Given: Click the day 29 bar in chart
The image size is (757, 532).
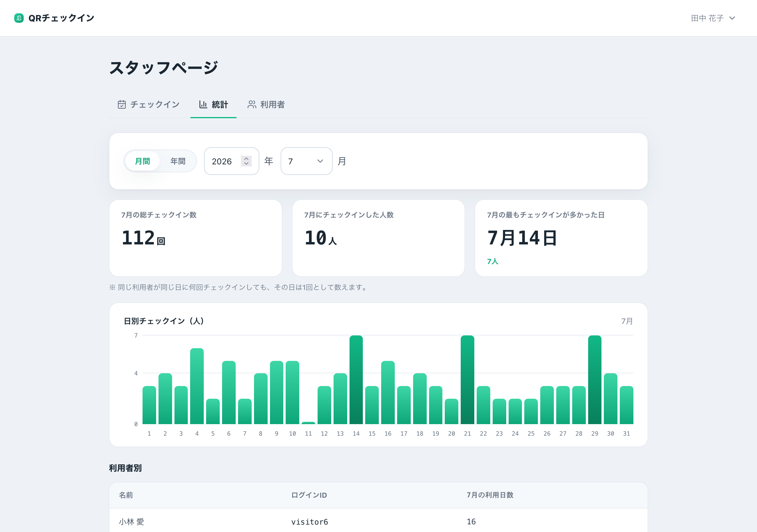Looking at the screenshot, I should click(x=594, y=380).
